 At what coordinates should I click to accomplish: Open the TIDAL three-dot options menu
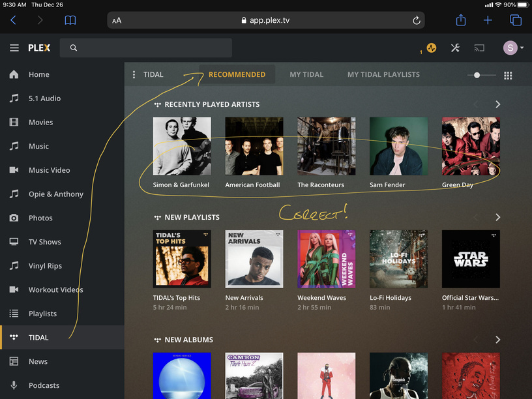[134, 74]
